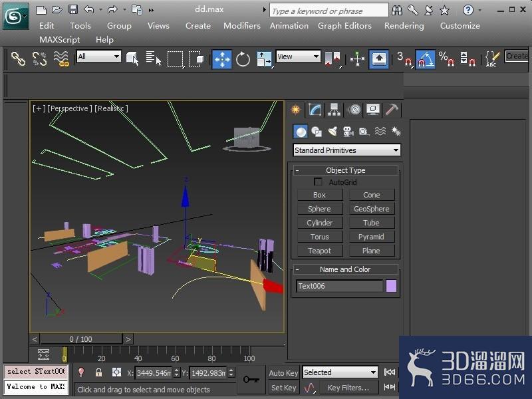
Task: Open the Undo history dropdown arrow
Action: pos(101,10)
